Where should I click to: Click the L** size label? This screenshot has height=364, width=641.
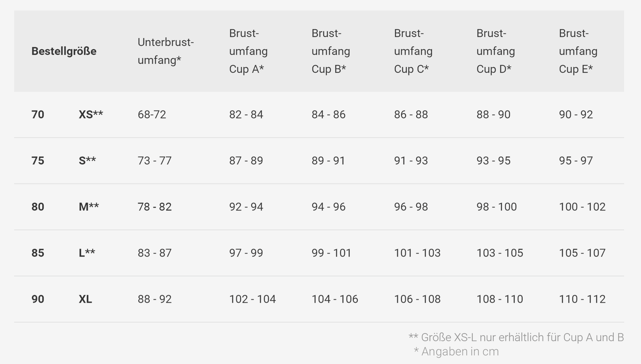(x=87, y=253)
